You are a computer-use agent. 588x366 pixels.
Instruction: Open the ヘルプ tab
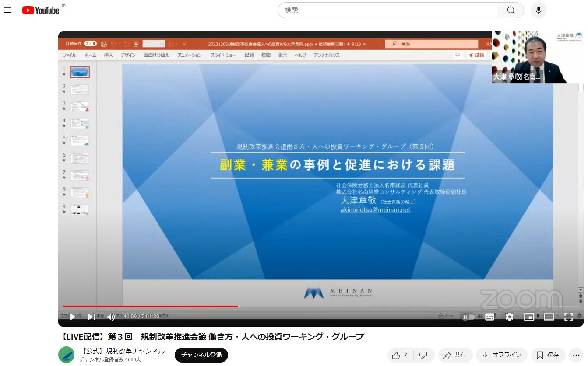[x=300, y=55]
